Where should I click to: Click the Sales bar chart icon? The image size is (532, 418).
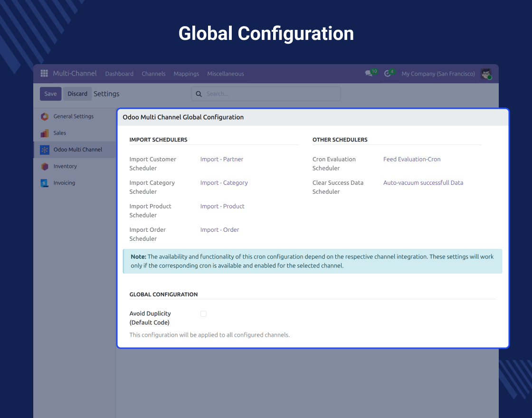click(x=45, y=133)
